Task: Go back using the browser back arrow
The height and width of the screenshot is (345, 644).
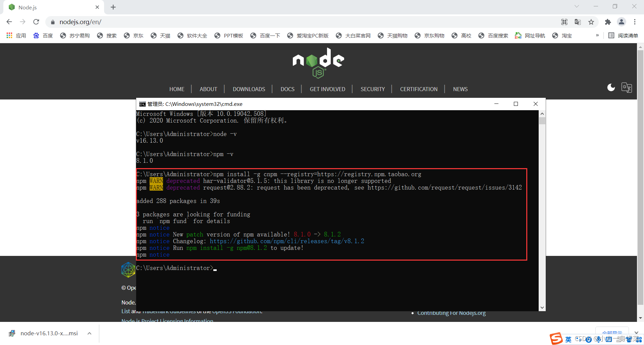Action: (9, 22)
